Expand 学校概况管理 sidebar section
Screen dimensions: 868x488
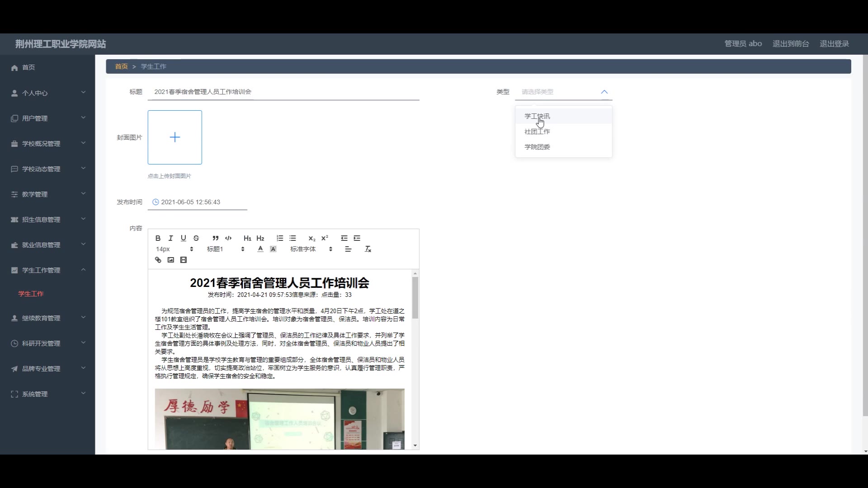click(x=47, y=144)
